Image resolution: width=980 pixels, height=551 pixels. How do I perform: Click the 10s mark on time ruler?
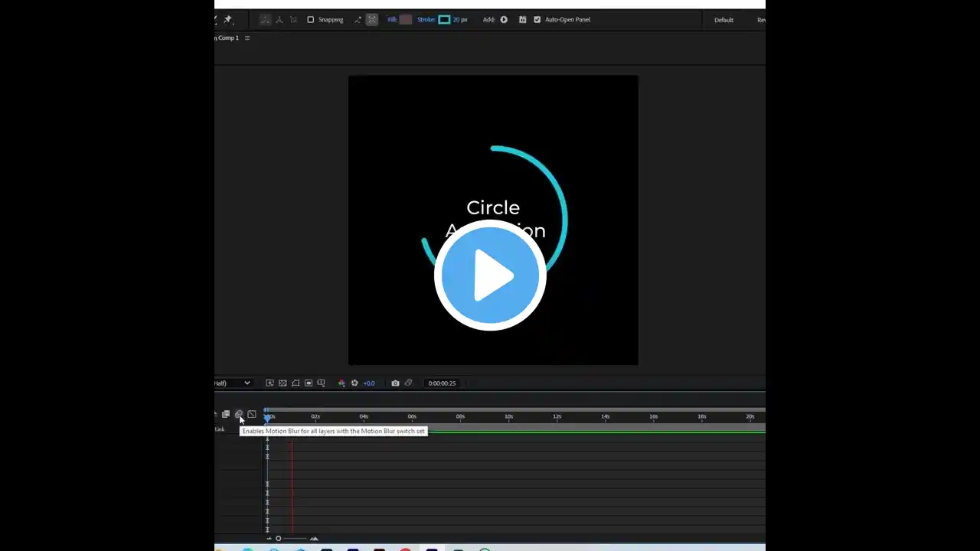click(508, 416)
